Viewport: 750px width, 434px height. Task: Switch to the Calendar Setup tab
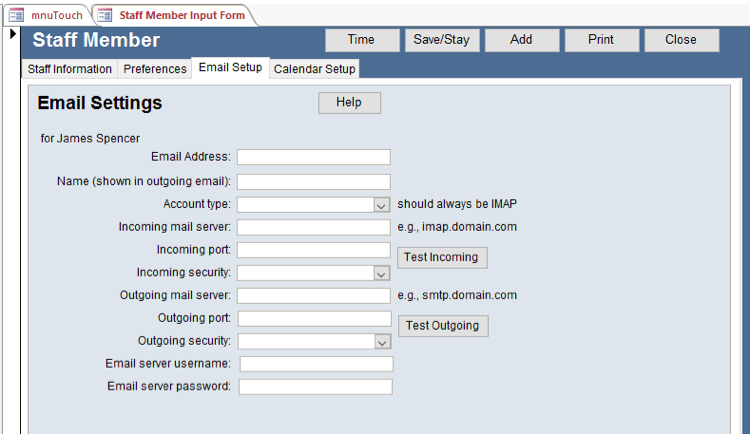click(314, 69)
